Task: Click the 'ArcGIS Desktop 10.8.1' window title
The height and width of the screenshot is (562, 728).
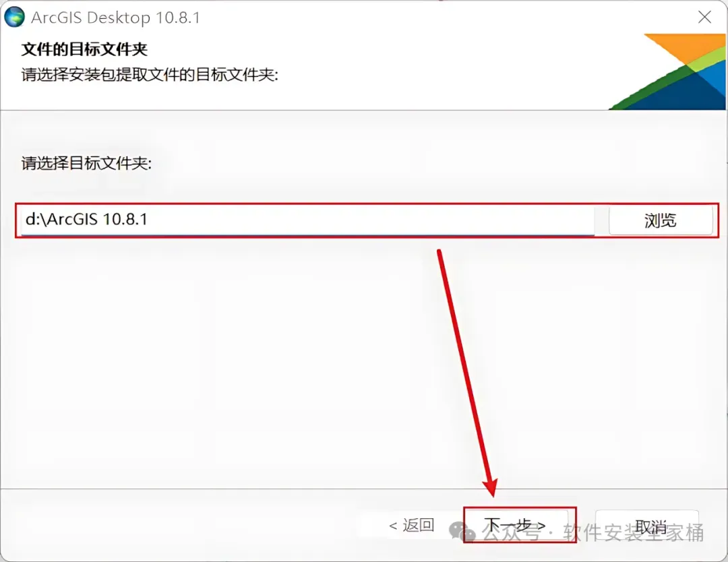Action: click(116, 18)
